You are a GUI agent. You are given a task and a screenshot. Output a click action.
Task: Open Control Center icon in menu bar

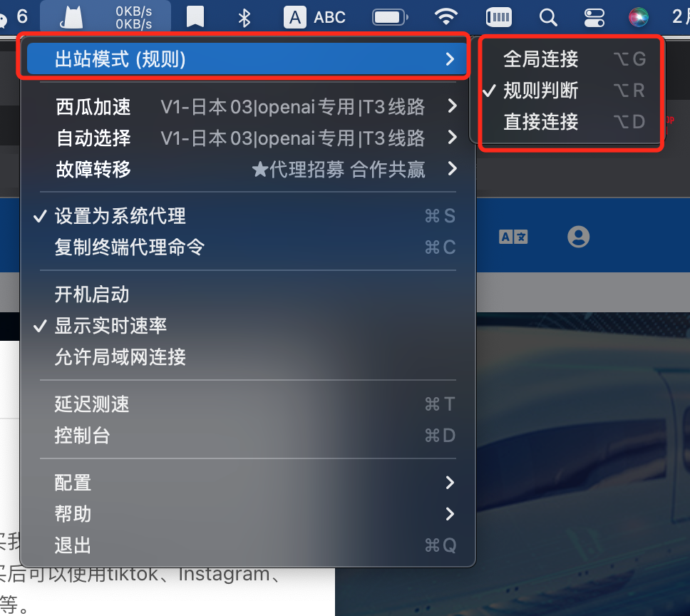tap(594, 18)
